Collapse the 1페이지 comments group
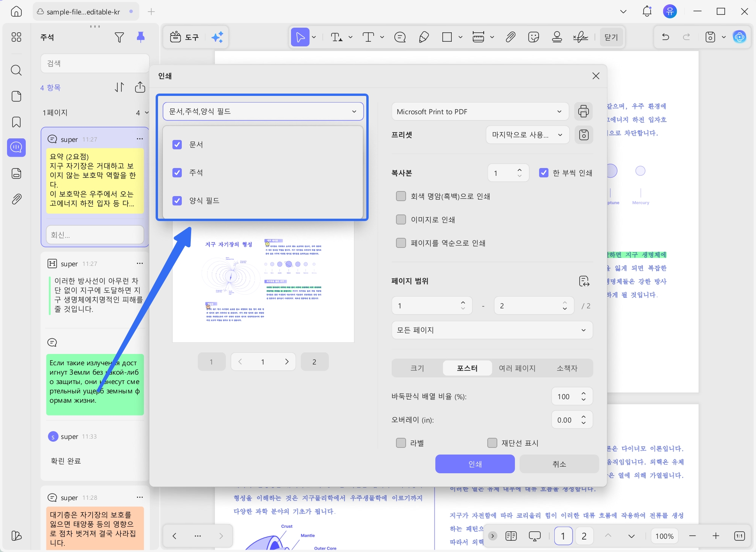Viewport: 756px width, 552px height. 147,113
